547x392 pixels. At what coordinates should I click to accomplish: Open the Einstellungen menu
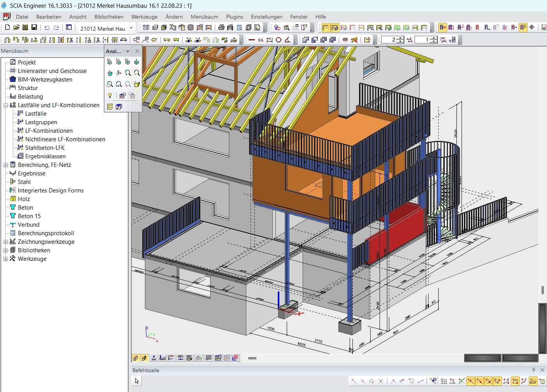tap(267, 17)
